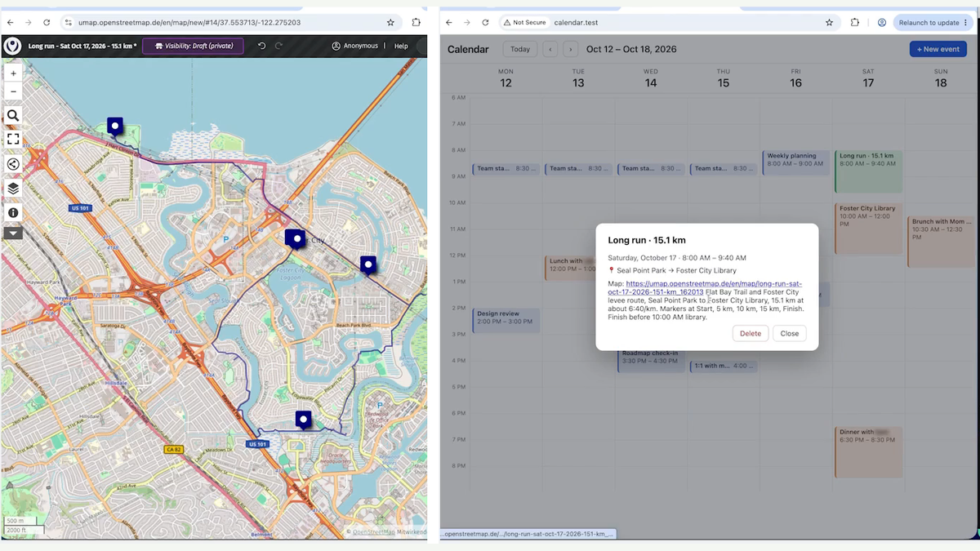Select Sunday 18 column header

tap(941, 78)
